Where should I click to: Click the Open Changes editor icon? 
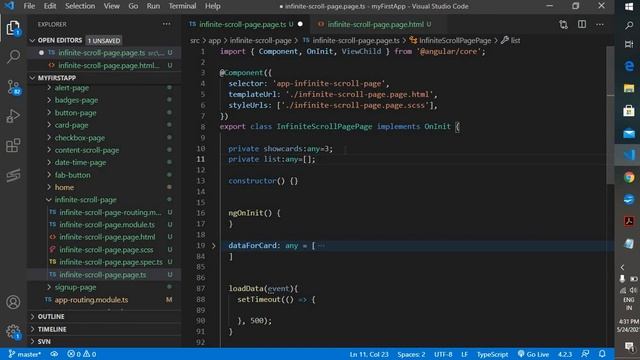click(564, 24)
